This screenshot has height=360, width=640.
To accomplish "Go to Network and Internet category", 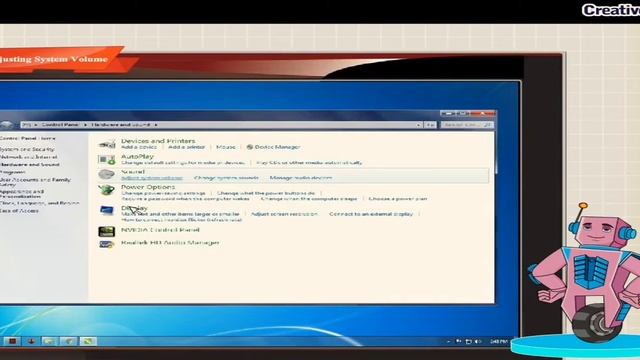I will pyautogui.click(x=28, y=157).
